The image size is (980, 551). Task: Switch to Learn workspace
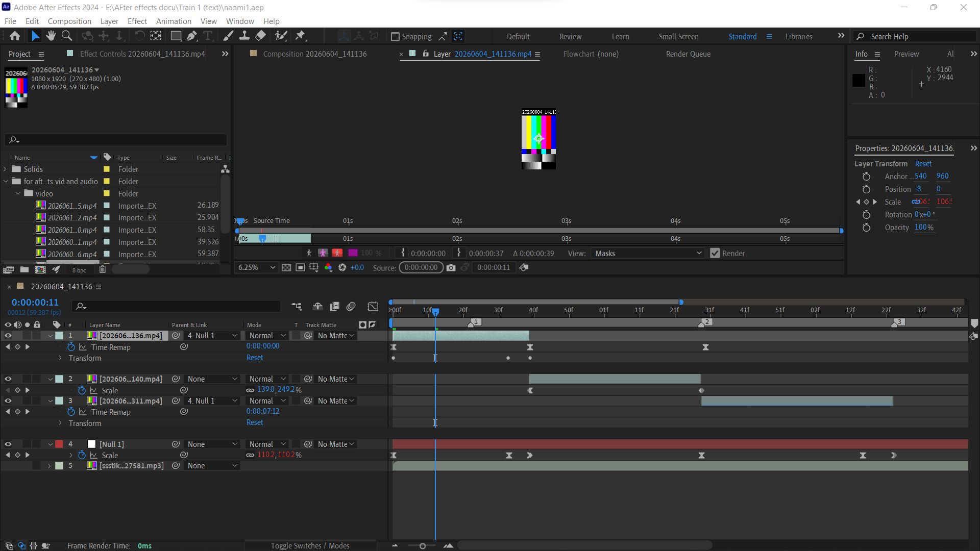tap(620, 37)
